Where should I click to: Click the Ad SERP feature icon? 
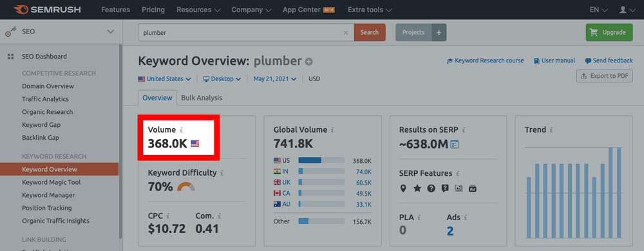[472, 188]
